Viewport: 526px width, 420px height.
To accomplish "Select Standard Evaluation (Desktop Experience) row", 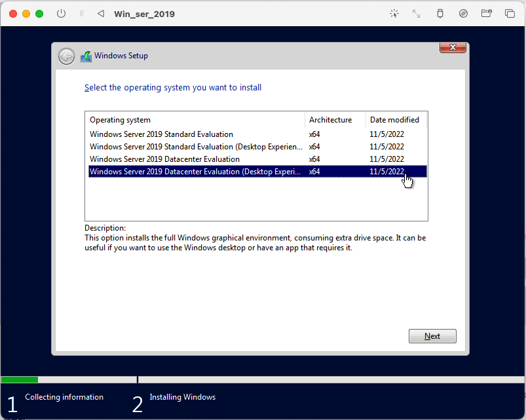I will tap(257, 147).
